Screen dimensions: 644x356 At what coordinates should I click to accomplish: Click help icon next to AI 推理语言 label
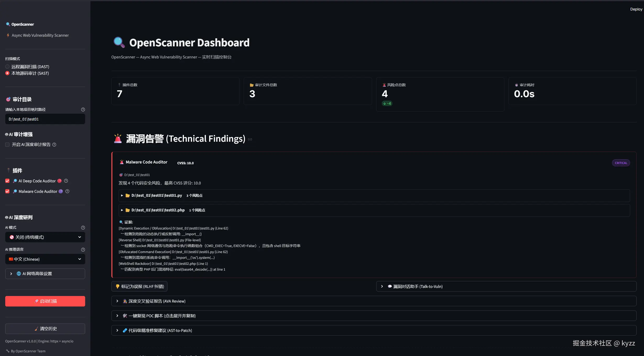[x=83, y=250]
